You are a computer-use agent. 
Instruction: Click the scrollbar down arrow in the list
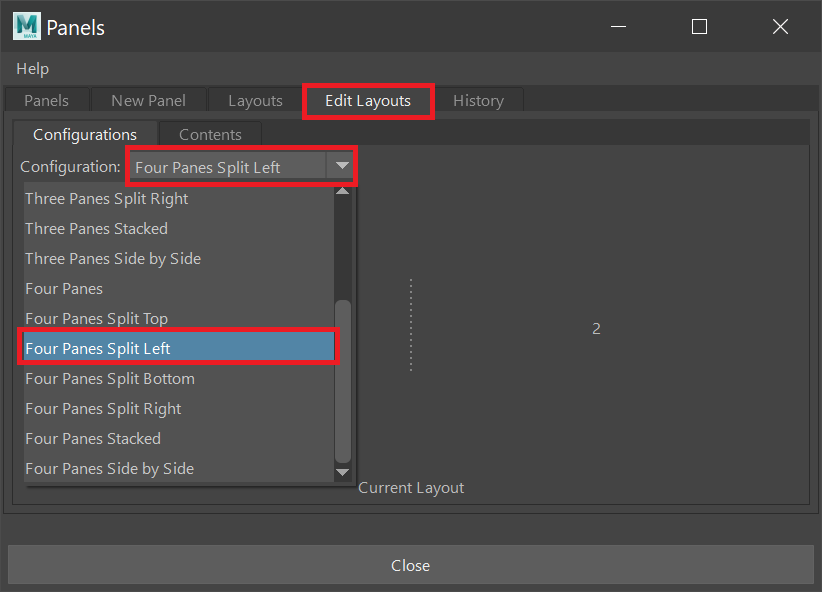coord(343,470)
